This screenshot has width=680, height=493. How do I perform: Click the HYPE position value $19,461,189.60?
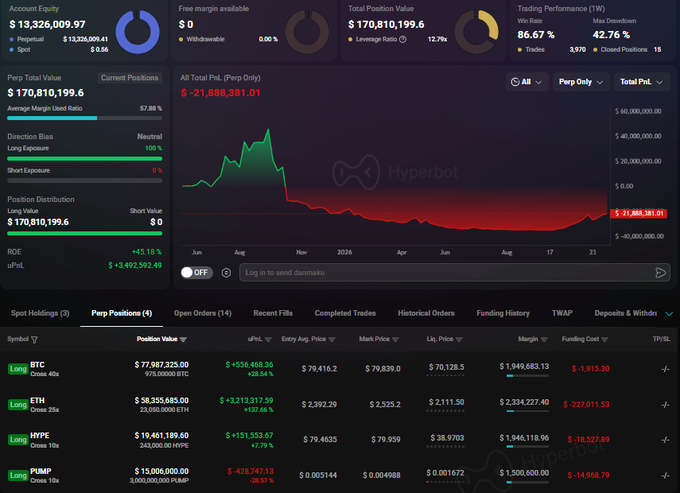click(161, 435)
